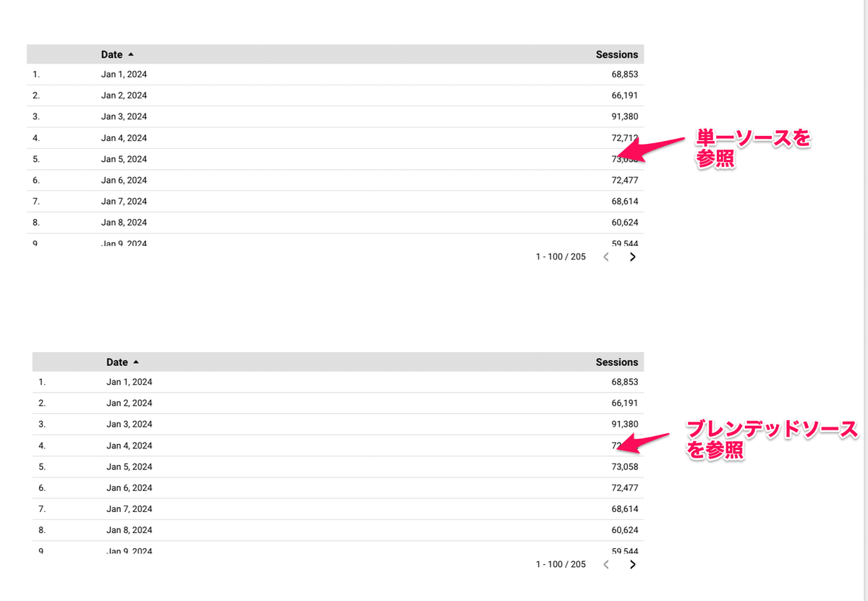Click 68,614 sessions value in bottom table

625,508
